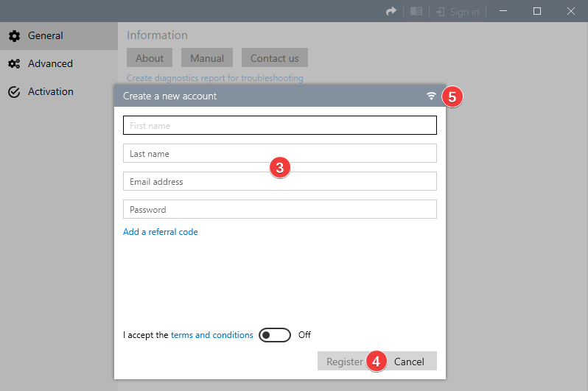Select the General gear icon in sidebar
The width and height of the screenshot is (588, 391).
tap(14, 36)
